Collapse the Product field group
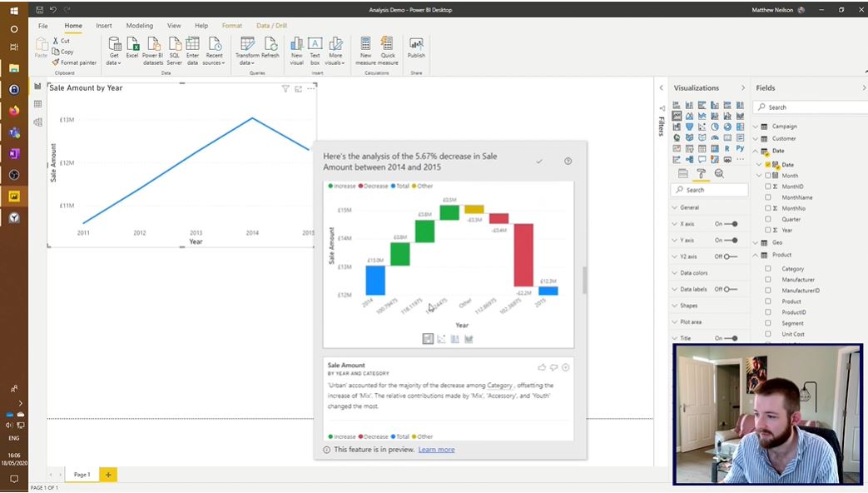The image size is (868, 493). (754, 255)
